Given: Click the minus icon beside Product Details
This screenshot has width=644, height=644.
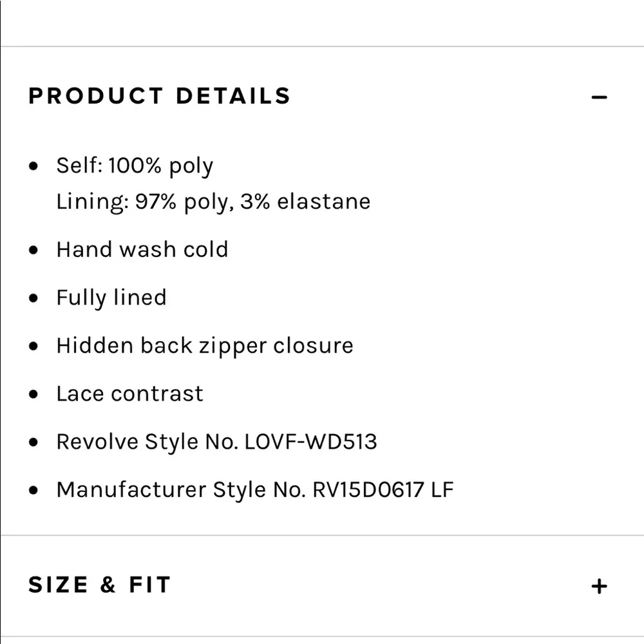Looking at the screenshot, I should pos(600,97).
